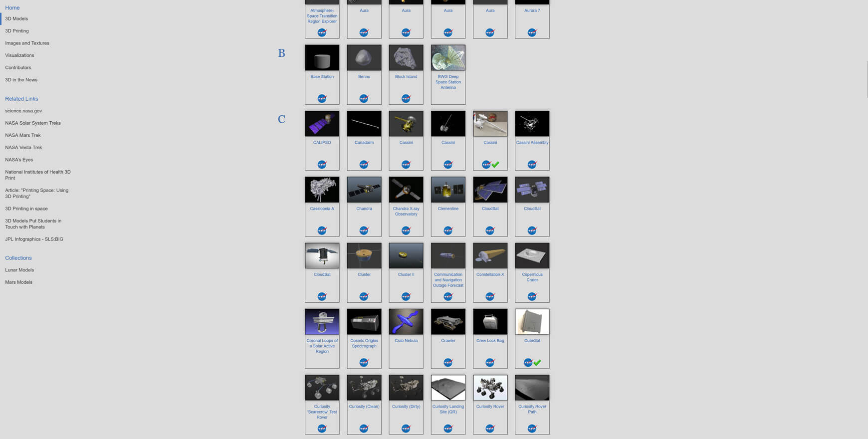Open 3D in the News
This screenshot has height=439, width=868.
(21, 80)
